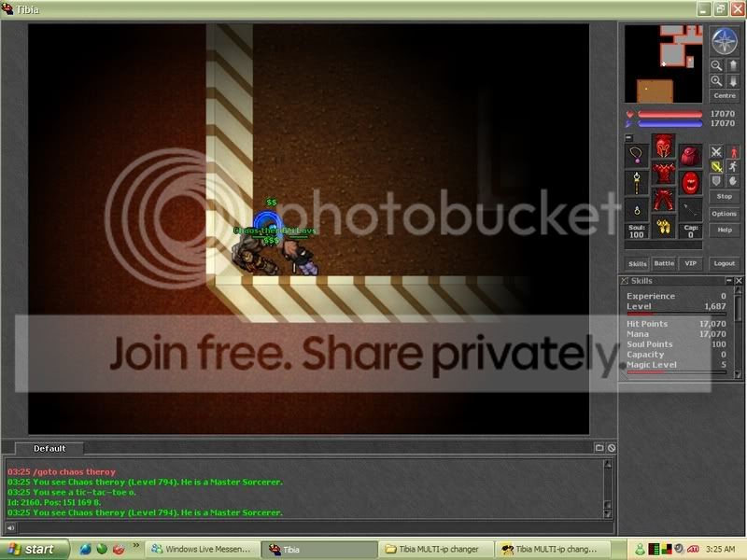747x560 pixels.
Task: Select the golden boots slot
Action: pos(663,227)
